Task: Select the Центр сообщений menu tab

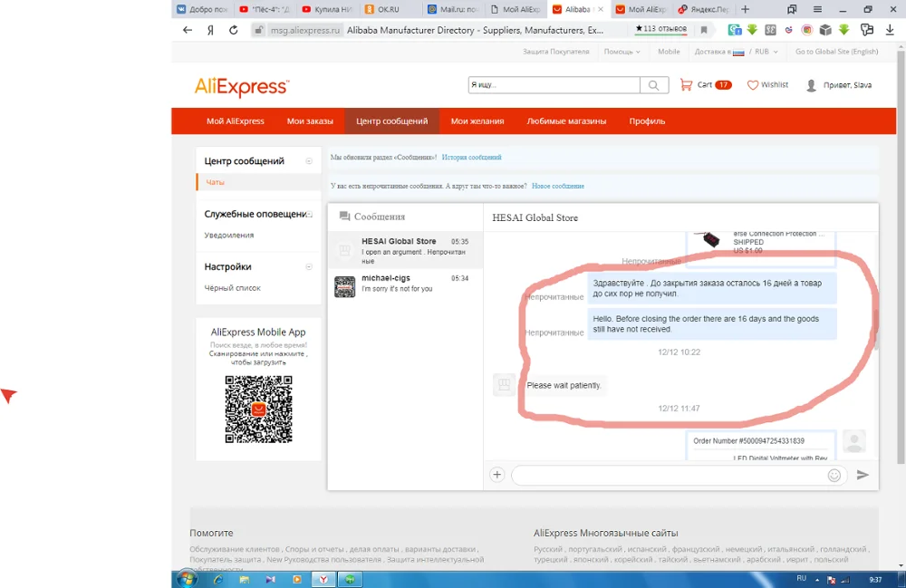Action: (391, 121)
